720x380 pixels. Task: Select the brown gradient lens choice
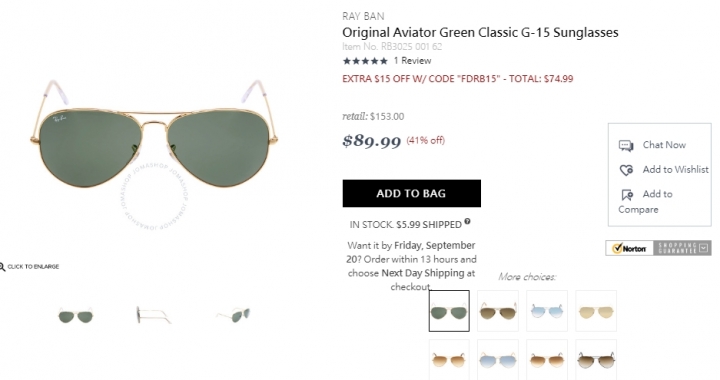[x=498, y=311]
